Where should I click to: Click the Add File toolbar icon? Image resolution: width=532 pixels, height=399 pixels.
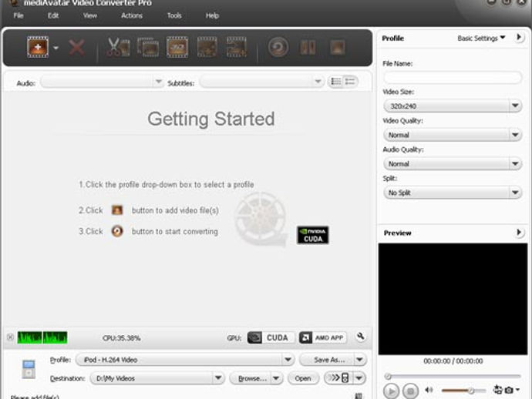[38, 47]
